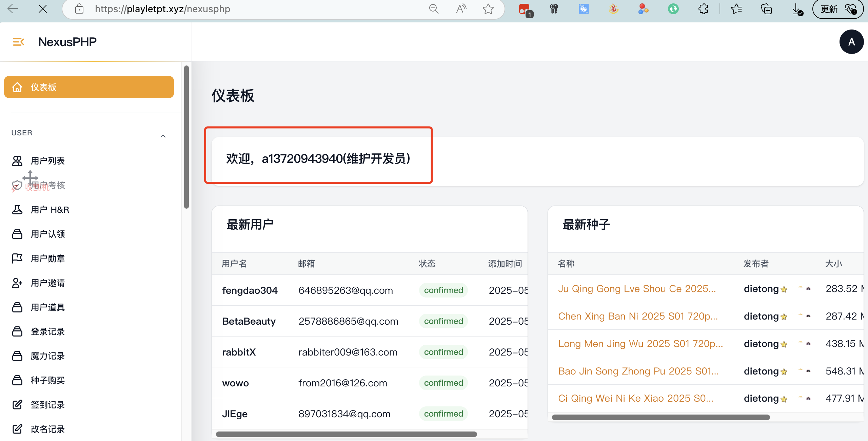This screenshot has width=868, height=441.
Task: Click the home icon in the 仪表板 item
Action: [17, 87]
